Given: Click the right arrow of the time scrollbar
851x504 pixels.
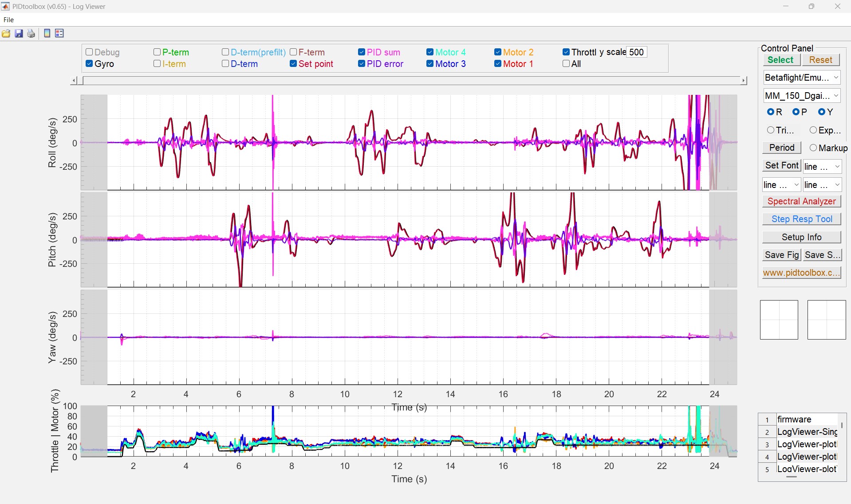Looking at the screenshot, I should [x=744, y=81].
